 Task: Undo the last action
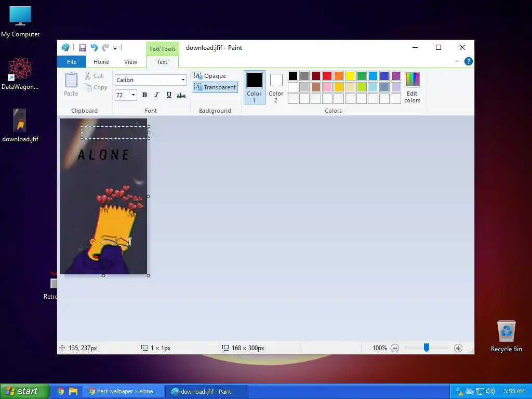point(94,48)
